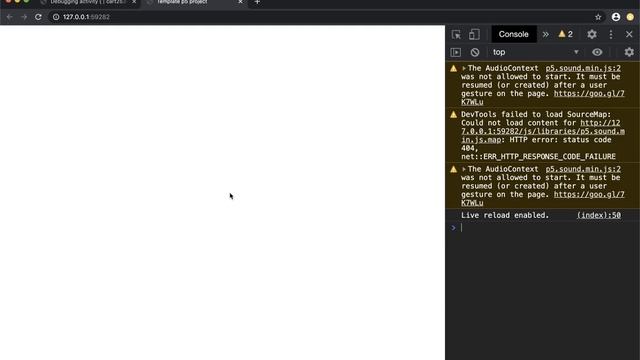Click the SourceMap warning triangle icon
This screenshot has width=640, height=360.
(453, 115)
